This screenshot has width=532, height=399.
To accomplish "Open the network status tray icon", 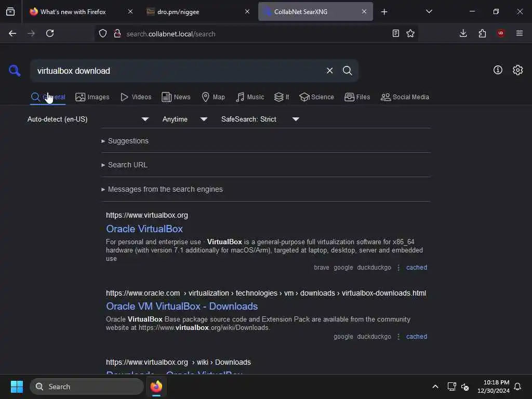I will point(451,387).
